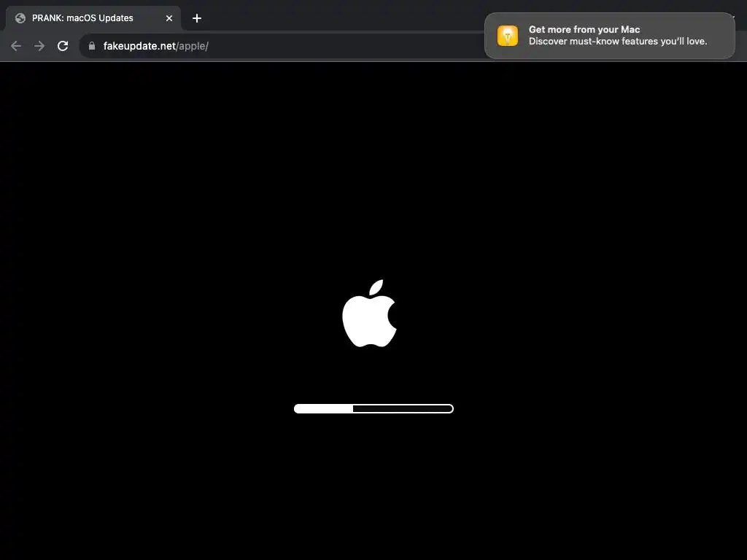Click "Discover must-know features you'll love." text
Viewport: 747px width, 560px height.
618,42
